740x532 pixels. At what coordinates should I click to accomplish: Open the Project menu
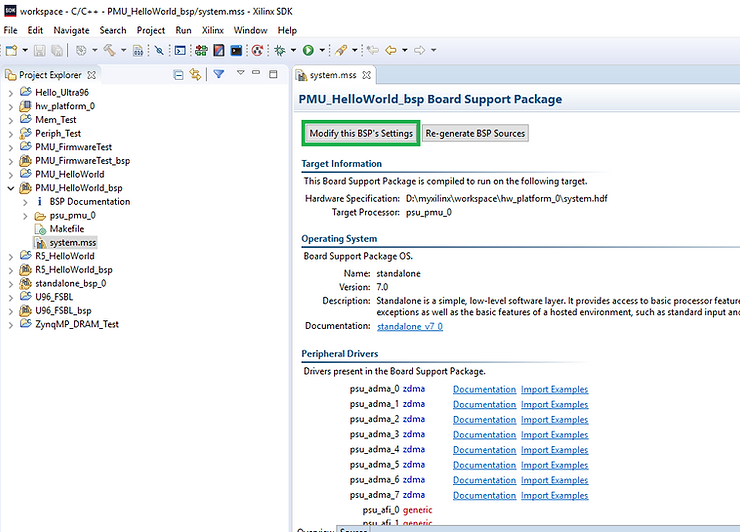pyautogui.click(x=151, y=30)
